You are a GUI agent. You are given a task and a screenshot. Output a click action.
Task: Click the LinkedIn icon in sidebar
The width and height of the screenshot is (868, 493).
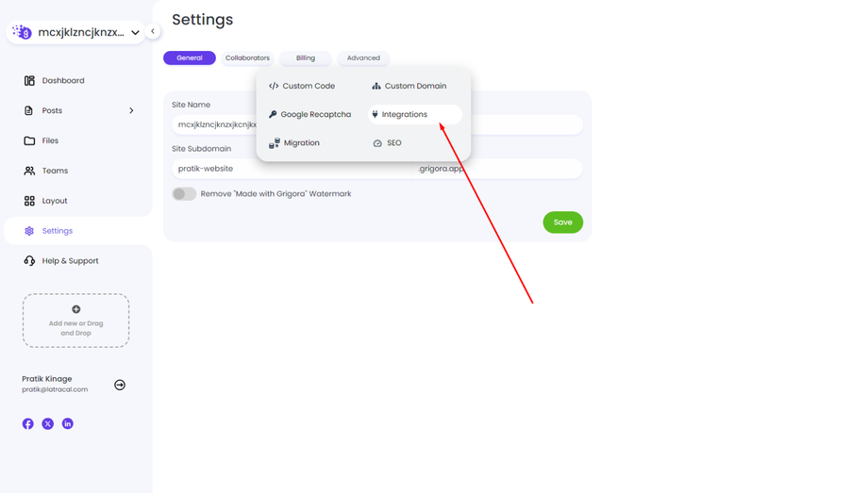tap(68, 424)
